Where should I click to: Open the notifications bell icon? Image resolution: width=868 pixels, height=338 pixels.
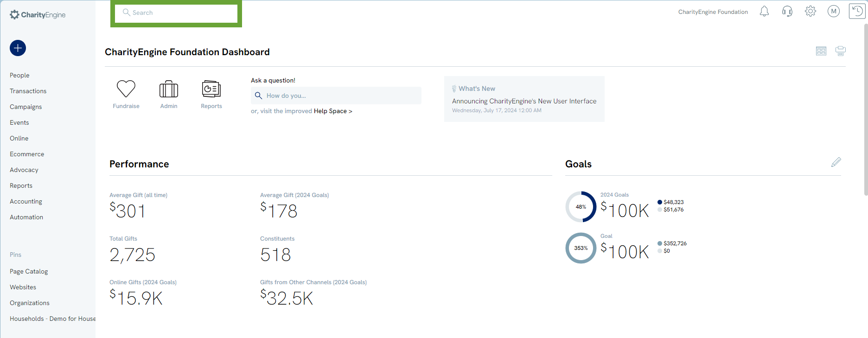coord(764,11)
